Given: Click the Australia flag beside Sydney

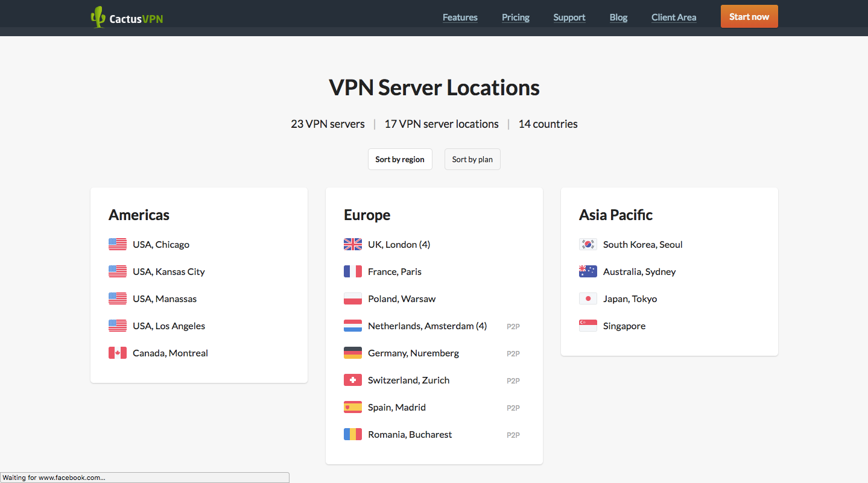Looking at the screenshot, I should [x=588, y=271].
